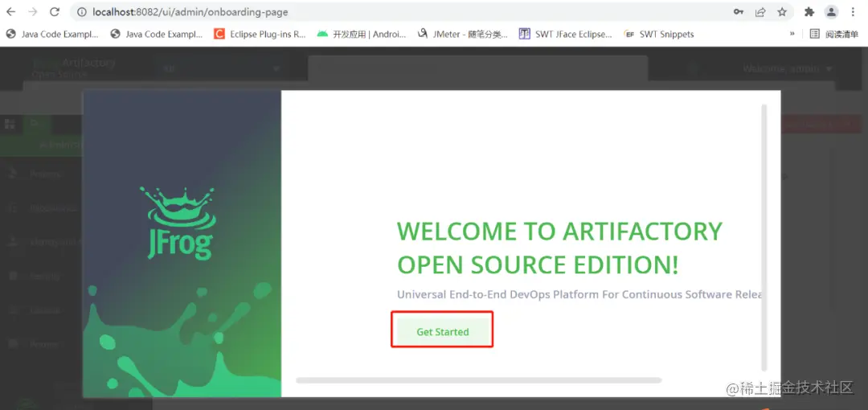868x410 pixels.
Task: Open the Extensions puzzle icon
Action: tap(809, 11)
